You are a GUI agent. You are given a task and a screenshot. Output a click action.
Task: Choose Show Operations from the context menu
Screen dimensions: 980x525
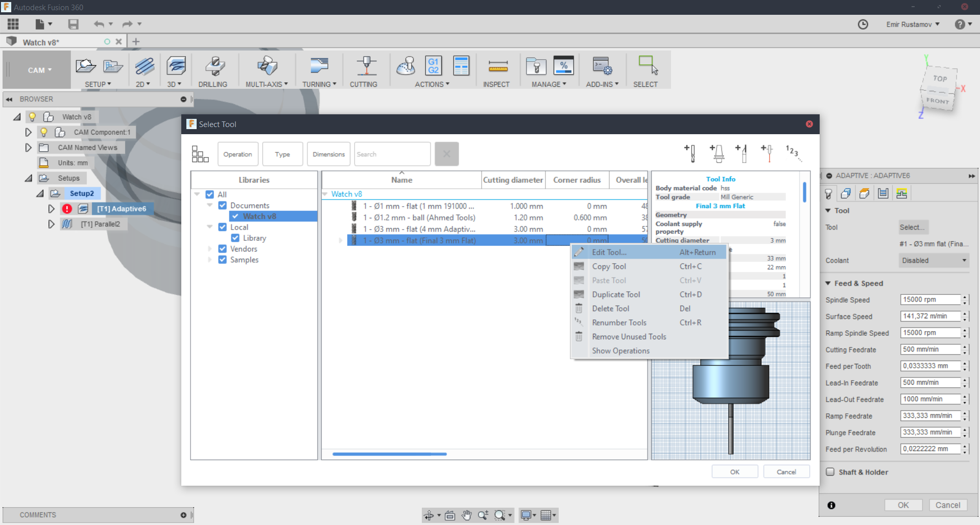(x=649, y=351)
